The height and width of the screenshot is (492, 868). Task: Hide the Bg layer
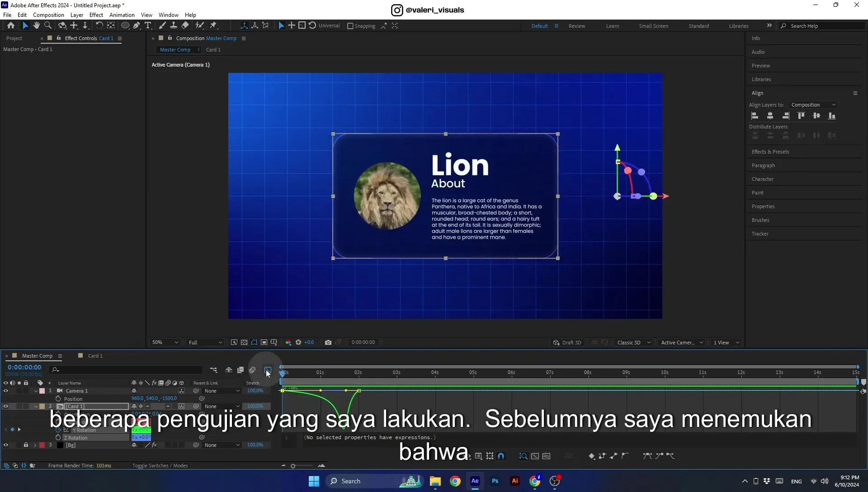click(x=6, y=445)
